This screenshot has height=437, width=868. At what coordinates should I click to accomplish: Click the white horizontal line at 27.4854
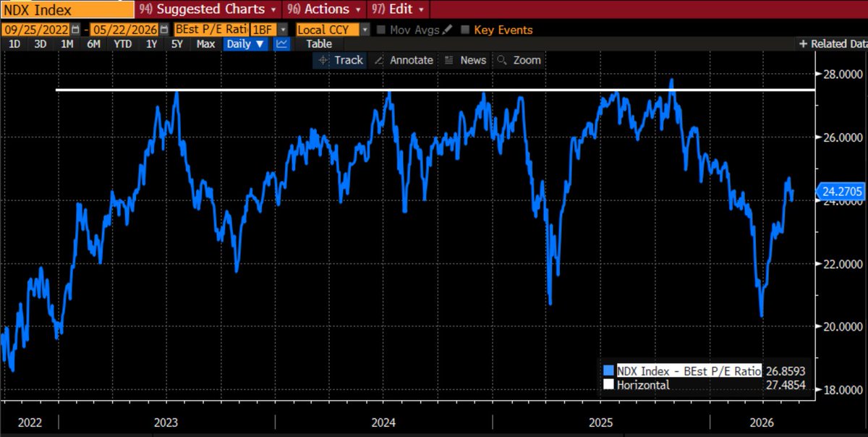[x=436, y=90]
